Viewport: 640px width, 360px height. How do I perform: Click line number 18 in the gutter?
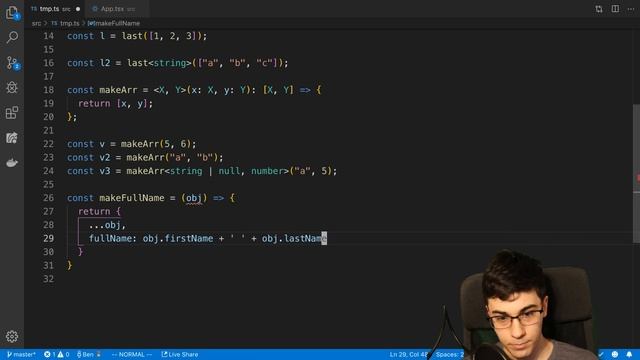coord(49,90)
